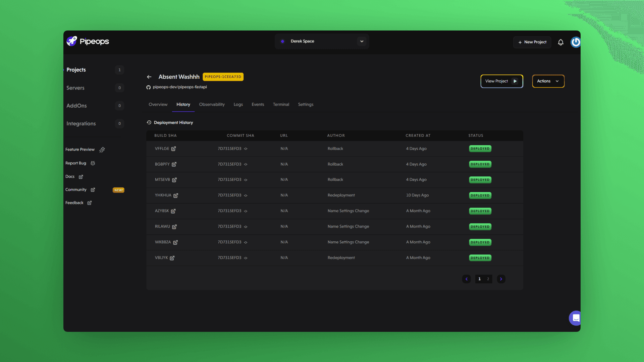The image size is (644, 362).
Task: Click the Deployment History clock icon
Action: tap(149, 123)
